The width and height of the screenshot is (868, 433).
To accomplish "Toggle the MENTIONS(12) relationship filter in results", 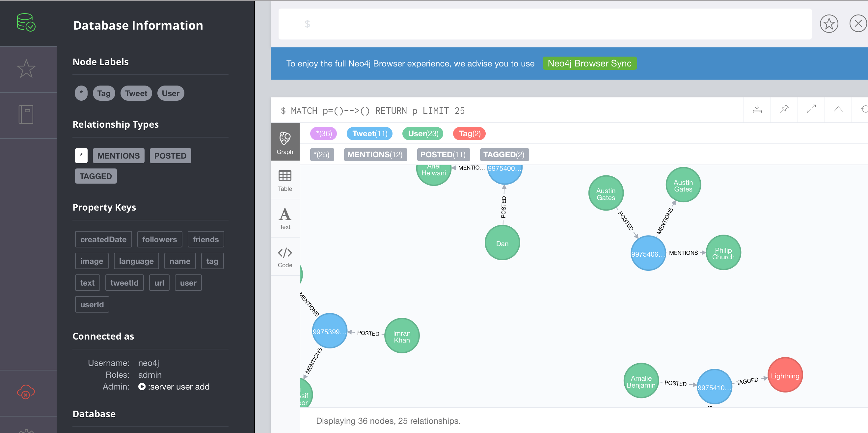I will (x=375, y=155).
